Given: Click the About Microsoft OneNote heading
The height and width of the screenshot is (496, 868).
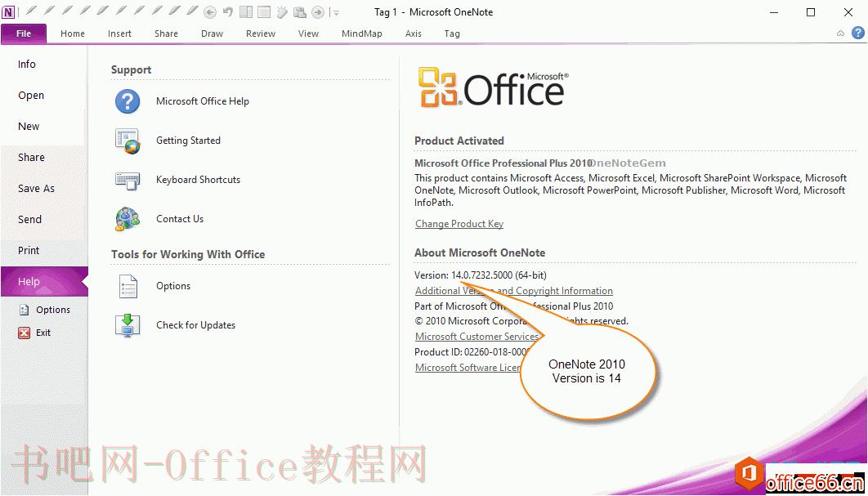Looking at the screenshot, I should [480, 253].
